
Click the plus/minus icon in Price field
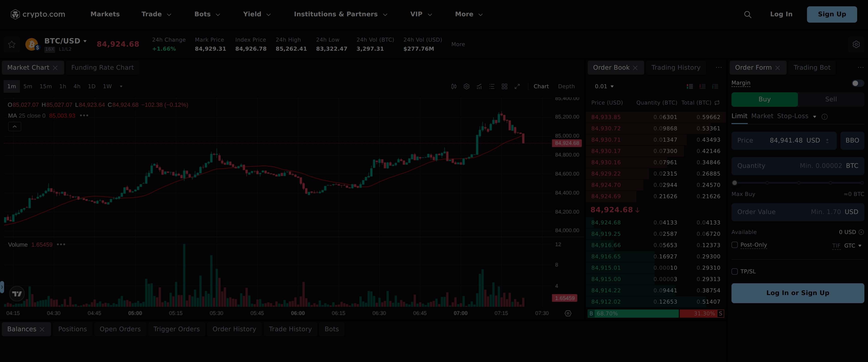827,141
